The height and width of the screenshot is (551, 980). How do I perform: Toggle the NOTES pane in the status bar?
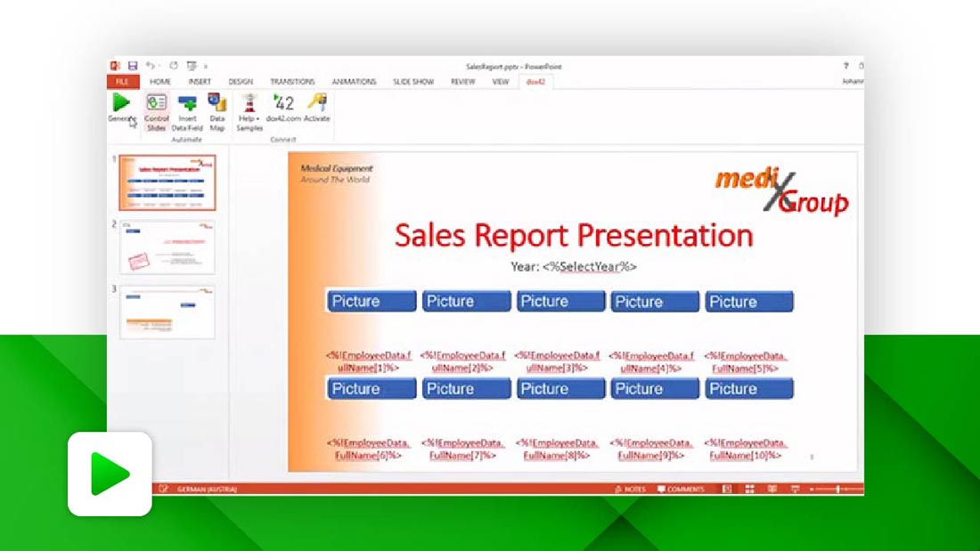pyautogui.click(x=630, y=490)
